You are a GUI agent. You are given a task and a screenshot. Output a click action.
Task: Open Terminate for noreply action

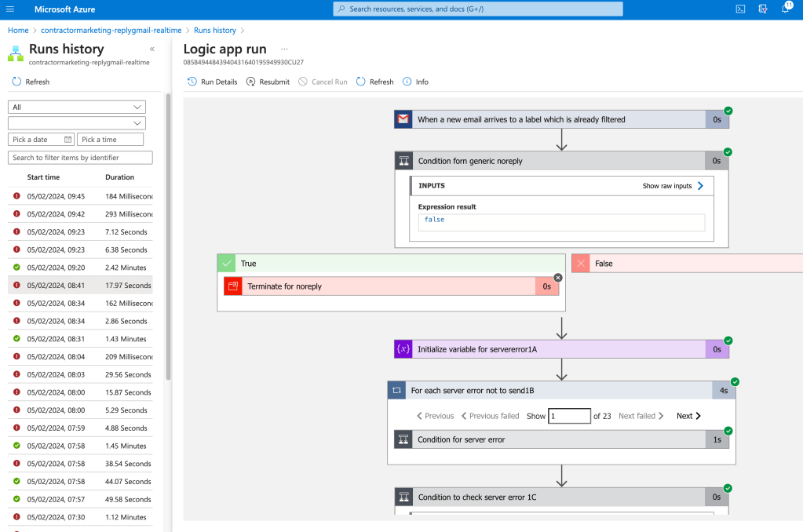[x=391, y=286]
